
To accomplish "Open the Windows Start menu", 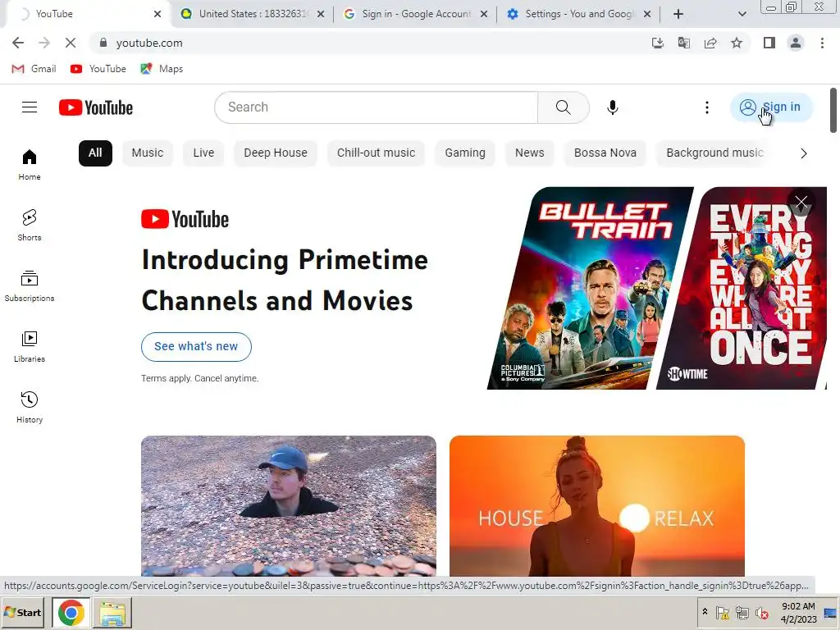I will (x=22, y=612).
